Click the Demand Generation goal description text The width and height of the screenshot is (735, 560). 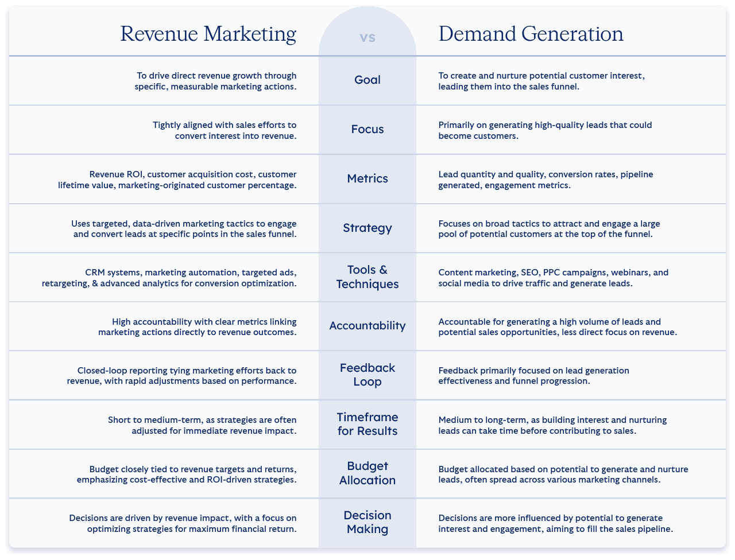[541, 81]
